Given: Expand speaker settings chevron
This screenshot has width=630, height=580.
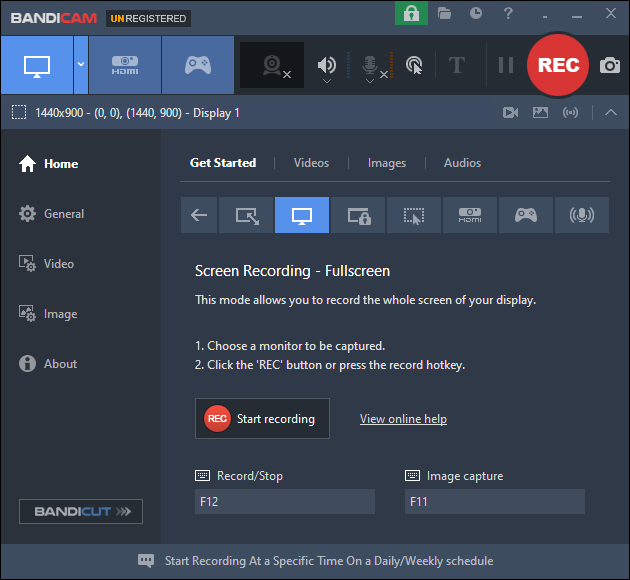Looking at the screenshot, I should [x=327, y=81].
